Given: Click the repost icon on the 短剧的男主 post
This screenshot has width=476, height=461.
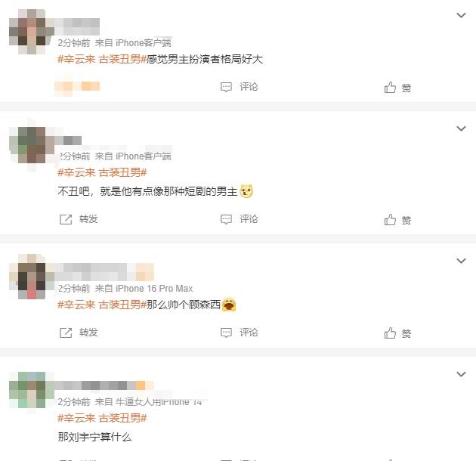Looking at the screenshot, I should click(66, 219).
